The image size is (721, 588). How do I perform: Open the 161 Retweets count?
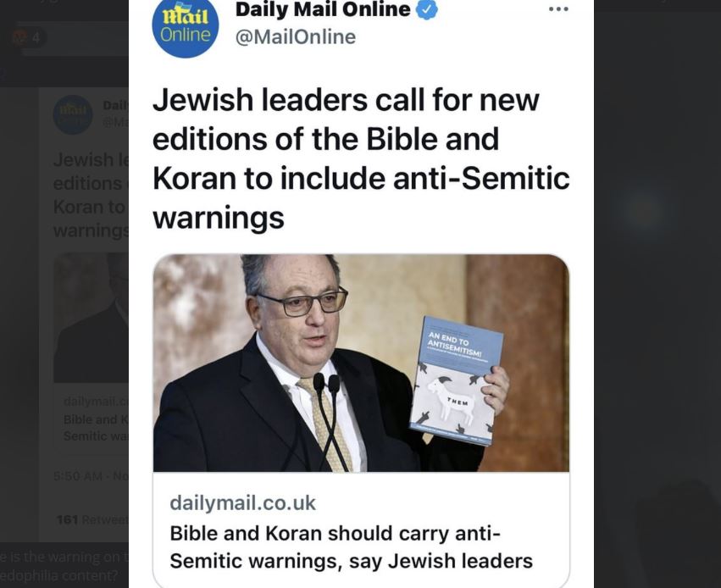(92, 519)
